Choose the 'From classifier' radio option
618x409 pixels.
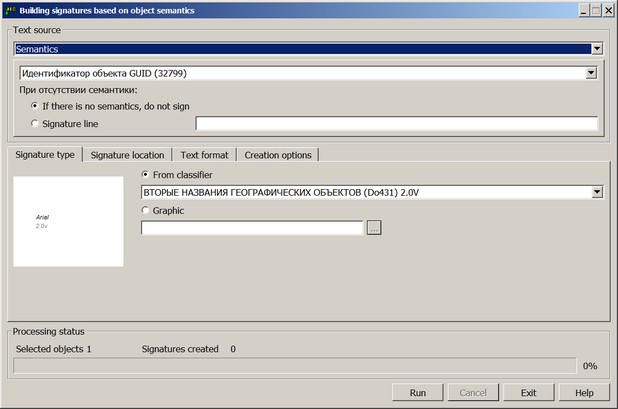pos(147,175)
